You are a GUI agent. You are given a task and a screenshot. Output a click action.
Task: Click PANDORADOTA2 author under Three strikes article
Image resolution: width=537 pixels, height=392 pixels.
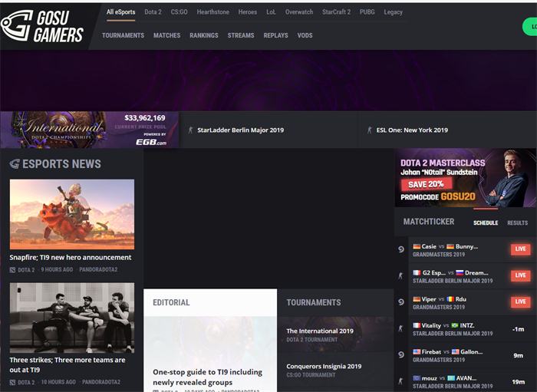coord(101,382)
